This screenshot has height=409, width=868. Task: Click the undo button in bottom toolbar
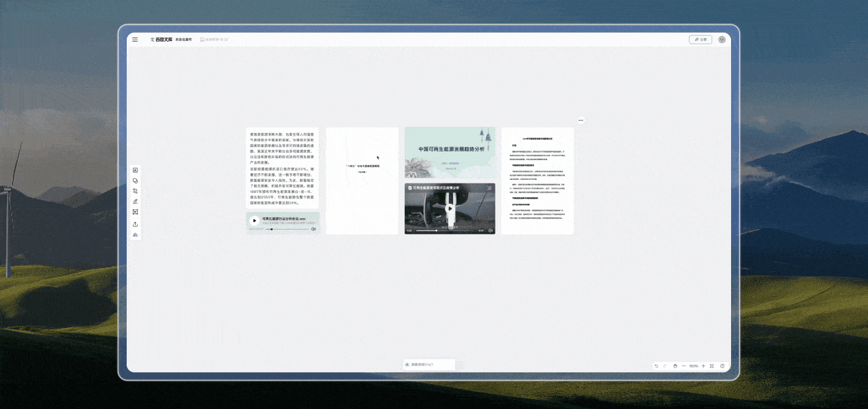pos(657,366)
